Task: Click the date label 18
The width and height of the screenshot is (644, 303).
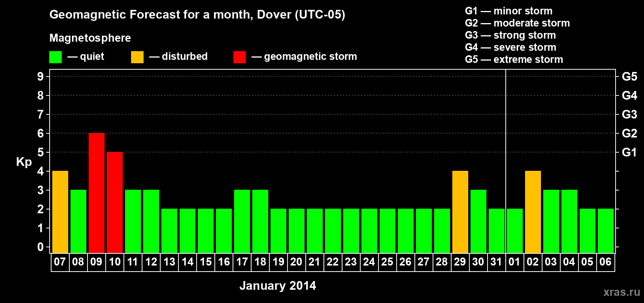Action: (260, 262)
